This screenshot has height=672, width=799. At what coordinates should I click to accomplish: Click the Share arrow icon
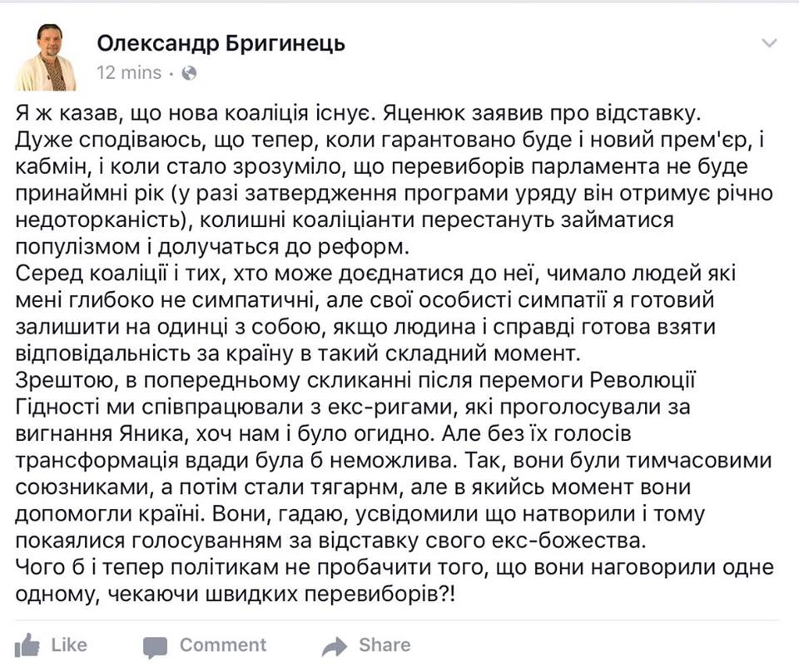[x=335, y=645]
